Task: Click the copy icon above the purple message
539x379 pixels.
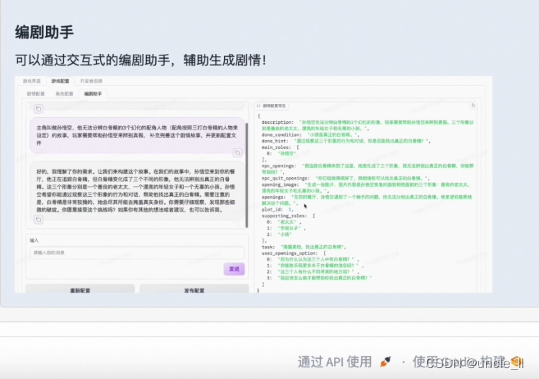Action: click(x=38, y=109)
